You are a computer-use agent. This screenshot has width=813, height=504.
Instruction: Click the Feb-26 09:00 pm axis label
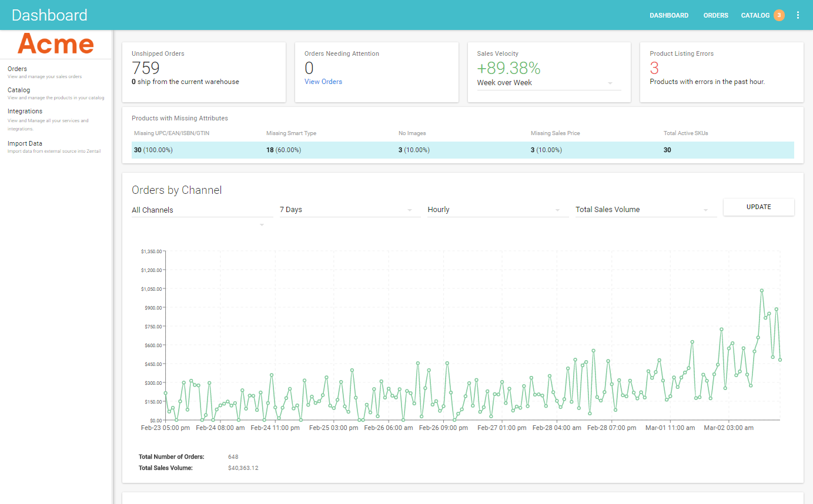(443, 428)
